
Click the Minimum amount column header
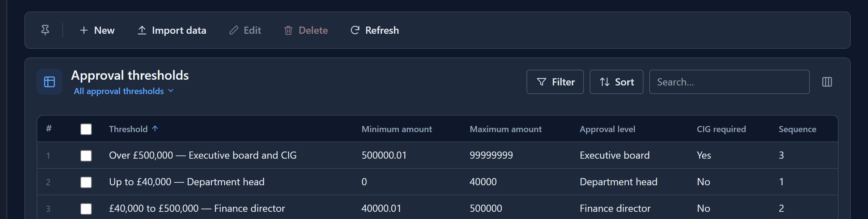[x=397, y=129]
